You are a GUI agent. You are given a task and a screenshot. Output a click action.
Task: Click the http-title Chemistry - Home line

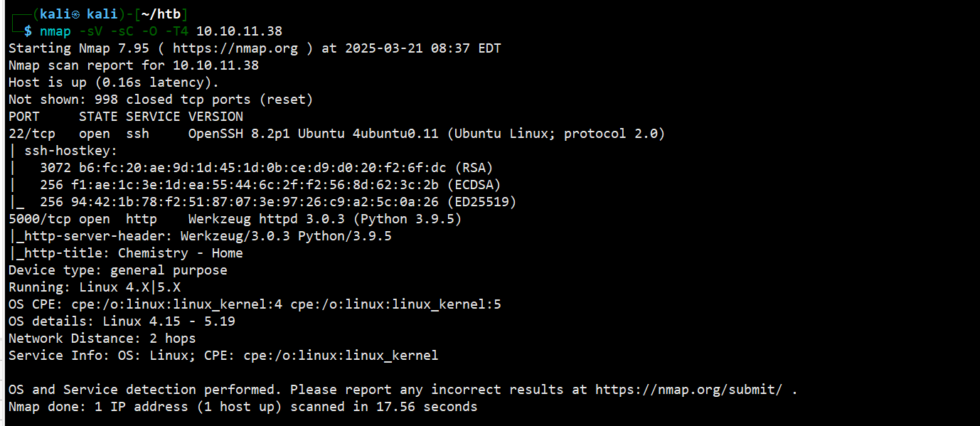click(126, 253)
